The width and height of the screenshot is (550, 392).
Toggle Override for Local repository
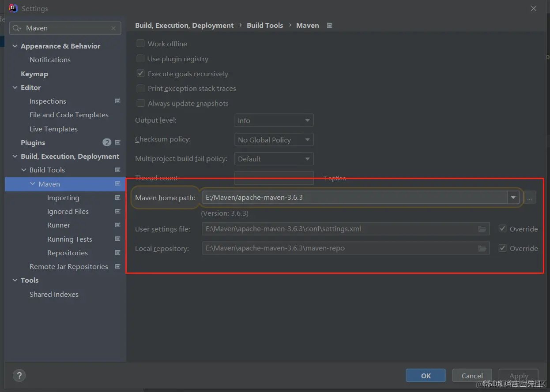click(x=502, y=248)
